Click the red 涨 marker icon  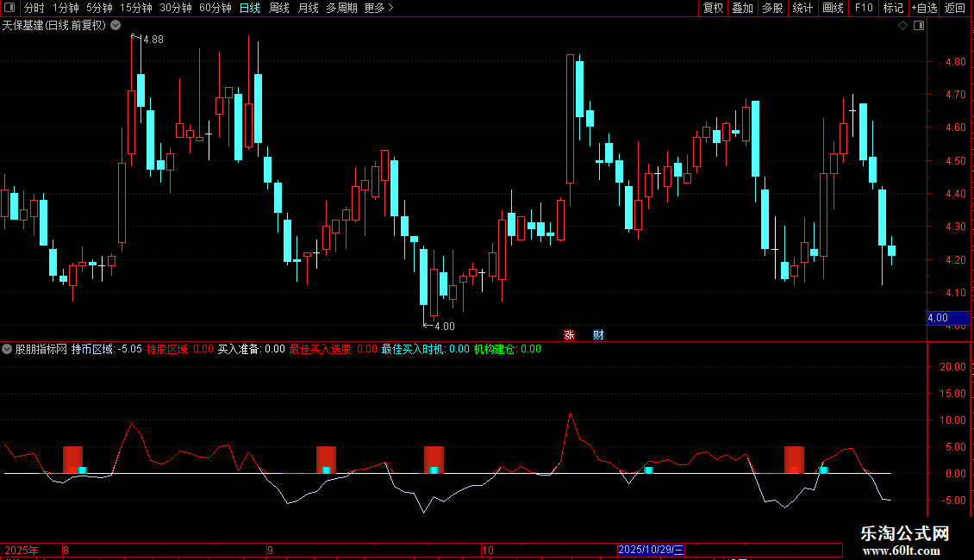[569, 334]
